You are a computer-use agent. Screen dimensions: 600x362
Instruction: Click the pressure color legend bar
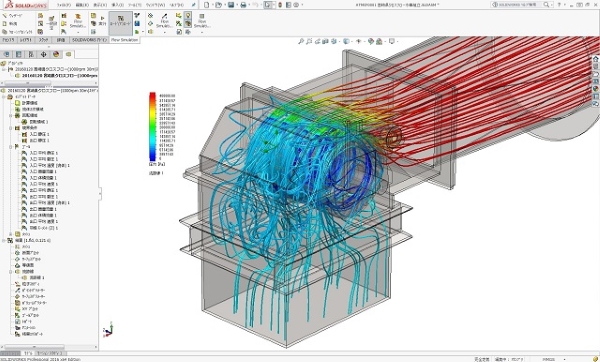click(x=152, y=127)
